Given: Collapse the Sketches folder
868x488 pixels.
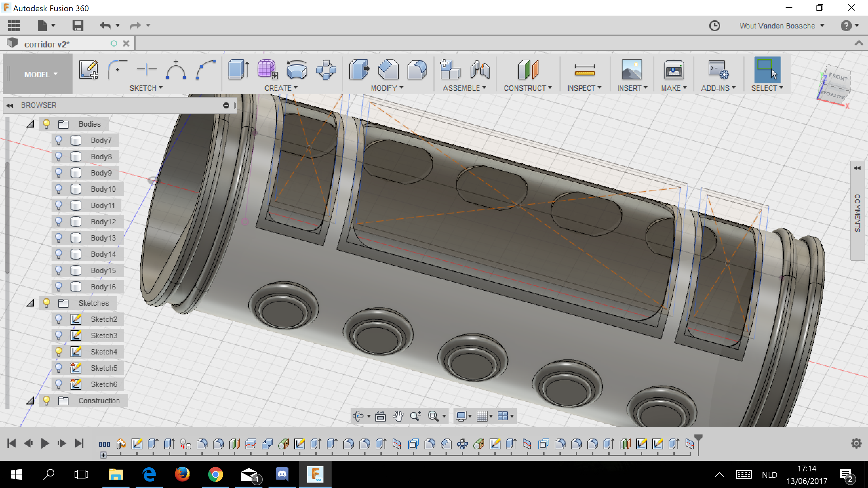Looking at the screenshot, I should pyautogui.click(x=31, y=303).
